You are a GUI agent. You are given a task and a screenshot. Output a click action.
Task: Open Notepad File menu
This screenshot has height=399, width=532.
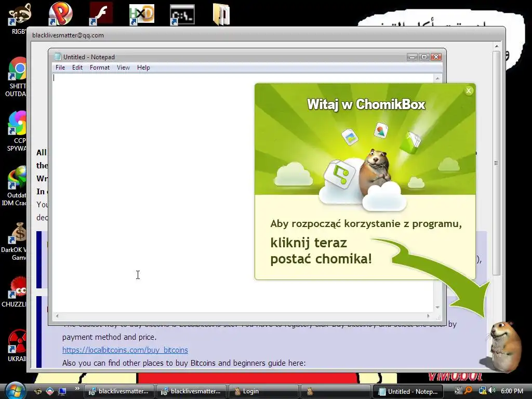point(60,68)
